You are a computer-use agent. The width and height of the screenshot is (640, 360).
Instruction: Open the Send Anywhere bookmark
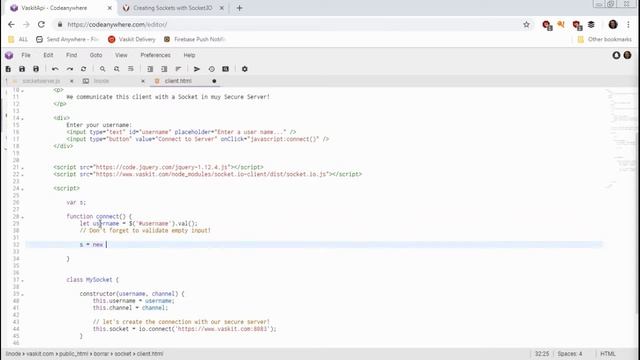(67, 39)
